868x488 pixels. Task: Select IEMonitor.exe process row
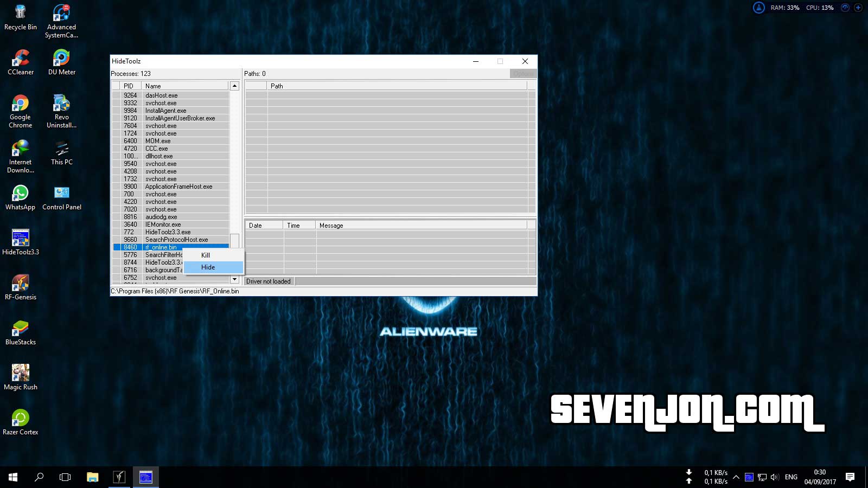point(171,224)
